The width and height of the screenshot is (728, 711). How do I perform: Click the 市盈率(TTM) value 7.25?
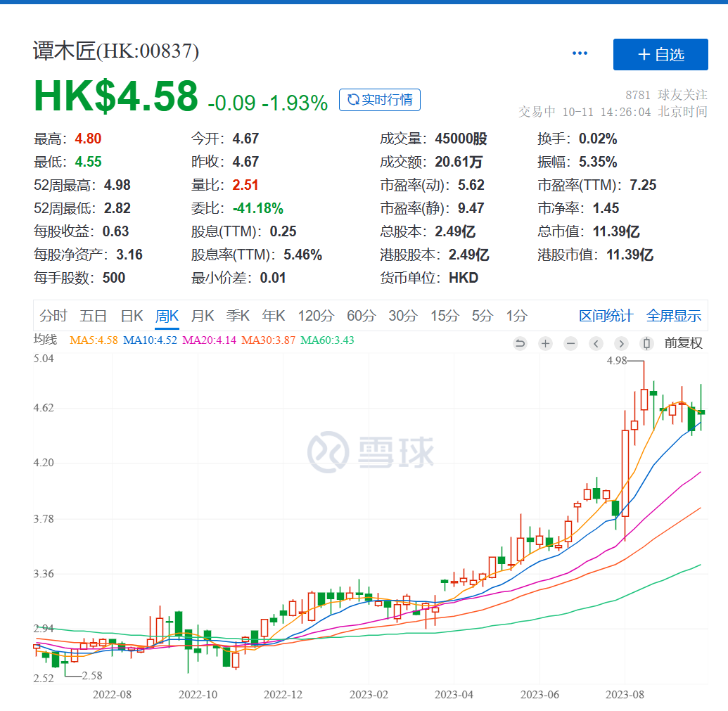tap(643, 185)
